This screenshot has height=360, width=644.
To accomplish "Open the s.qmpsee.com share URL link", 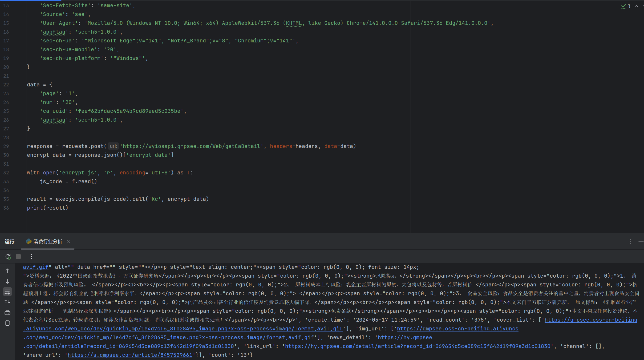I will [x=130, y=355].
